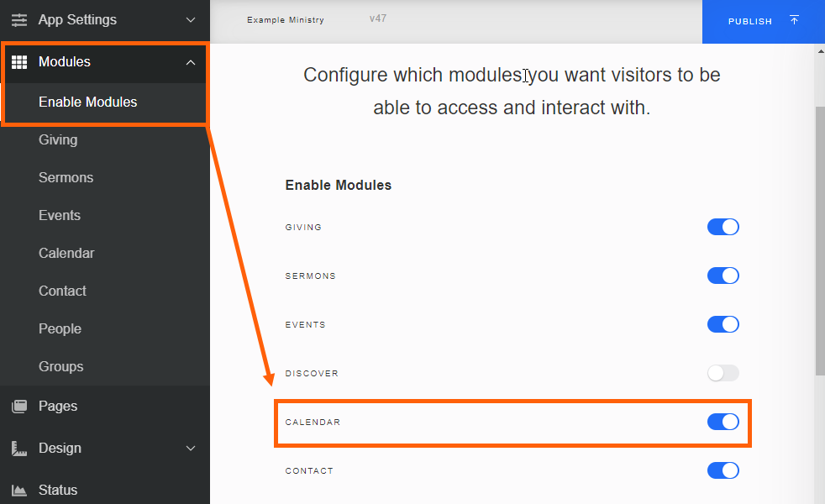Click the Design ruler icon
Screen dimensions: 825x504
(19, 449)
